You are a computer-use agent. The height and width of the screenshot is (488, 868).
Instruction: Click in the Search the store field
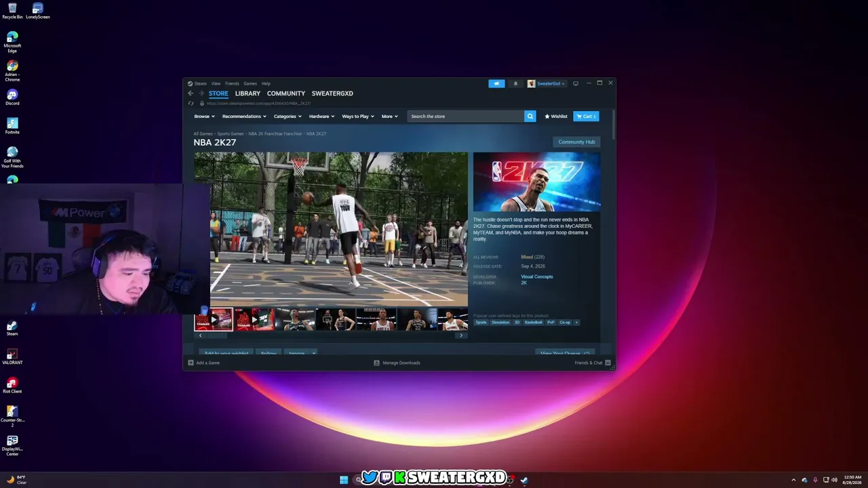(x=466, y=116)
